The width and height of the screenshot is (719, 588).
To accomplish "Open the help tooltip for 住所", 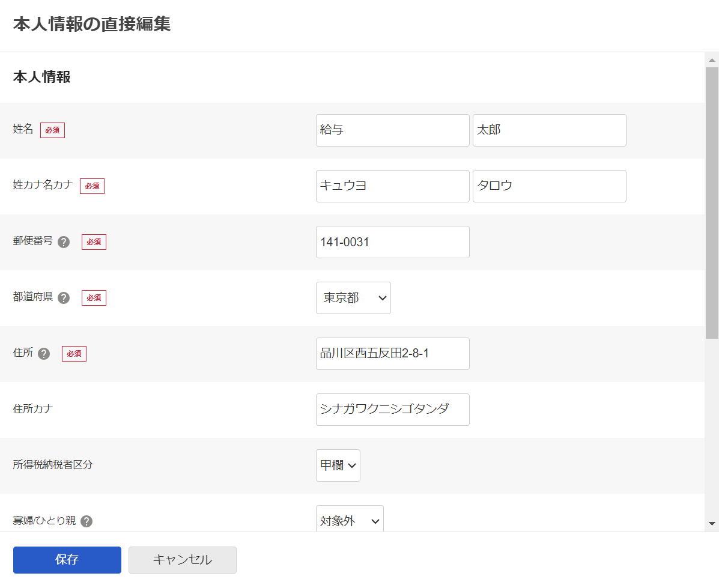I will pyautogui.click(x=44, y=354).
